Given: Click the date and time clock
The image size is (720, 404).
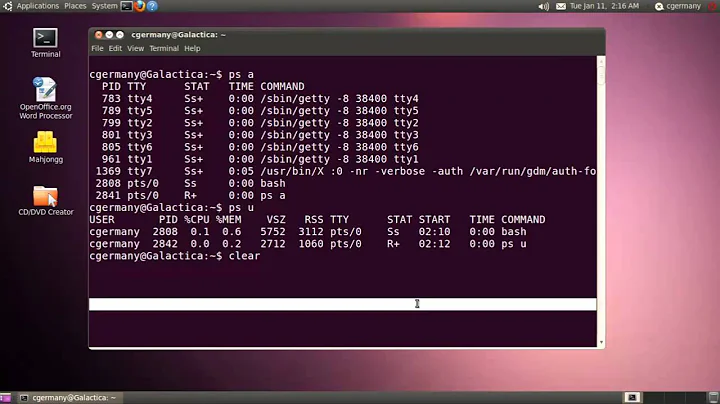Looking at the screenshot, I should click(604, 6).
